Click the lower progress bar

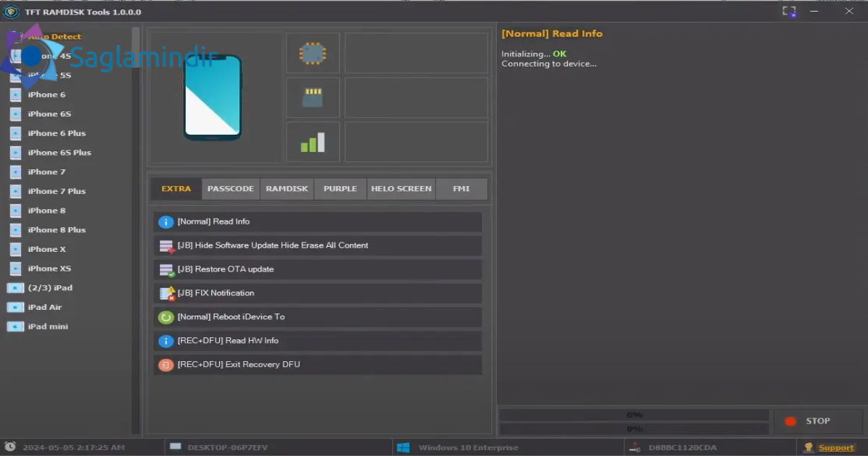point(634,429)
